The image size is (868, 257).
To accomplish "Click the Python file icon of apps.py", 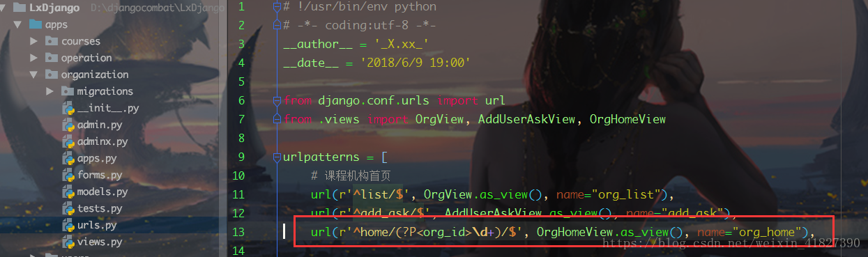I will pos(68,158).
